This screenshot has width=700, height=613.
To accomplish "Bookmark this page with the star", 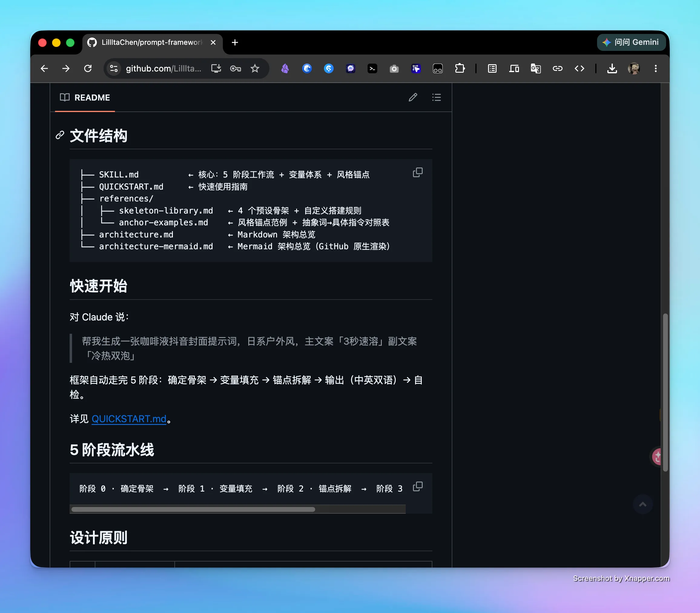I will (x=255, y=69).
